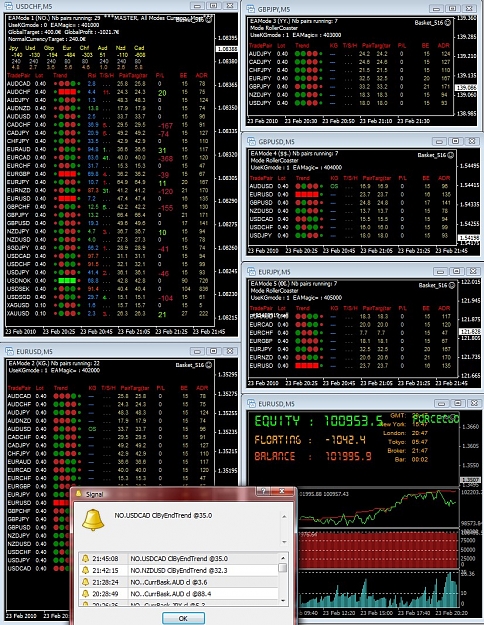Screen dimensions: 484x625
Task: Click GlobalTarget : 400.0€ text in USDCHF window
Action: coord(35,32)
